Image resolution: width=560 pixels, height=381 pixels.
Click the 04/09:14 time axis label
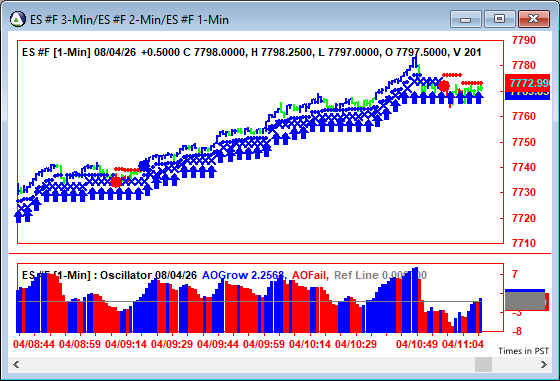(x=126, y=344)
